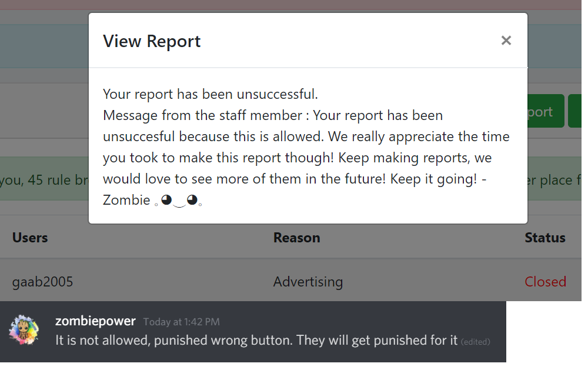588x370 pixels.
Task: Open zombiepower's username in chat
Action: (x=95, y=321)
